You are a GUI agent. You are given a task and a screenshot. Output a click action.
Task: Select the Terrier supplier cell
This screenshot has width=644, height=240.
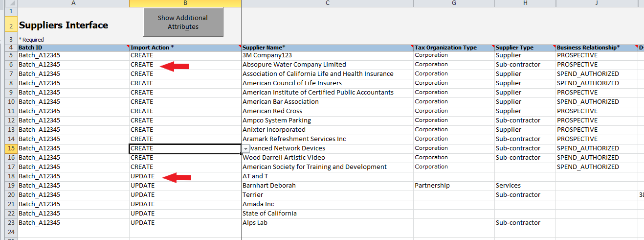(x=328, y=195)
